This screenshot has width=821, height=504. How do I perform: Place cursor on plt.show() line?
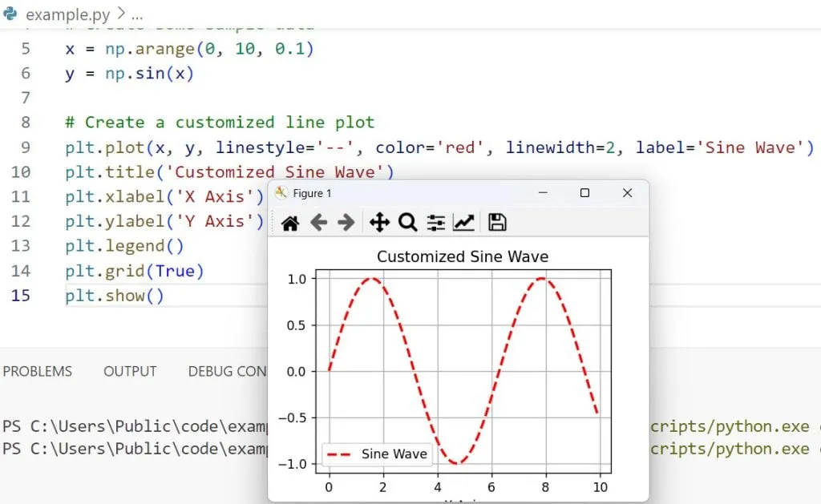click(x=114, y=296)
